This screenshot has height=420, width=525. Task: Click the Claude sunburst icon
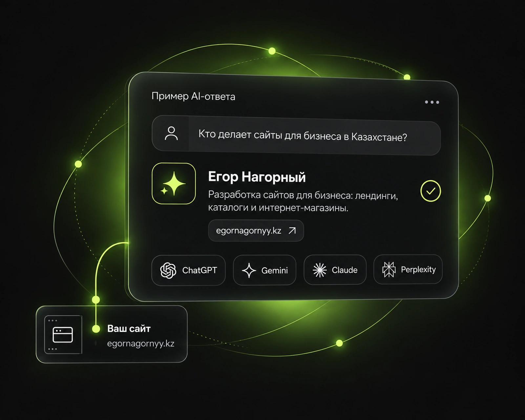tap(319, 270)
